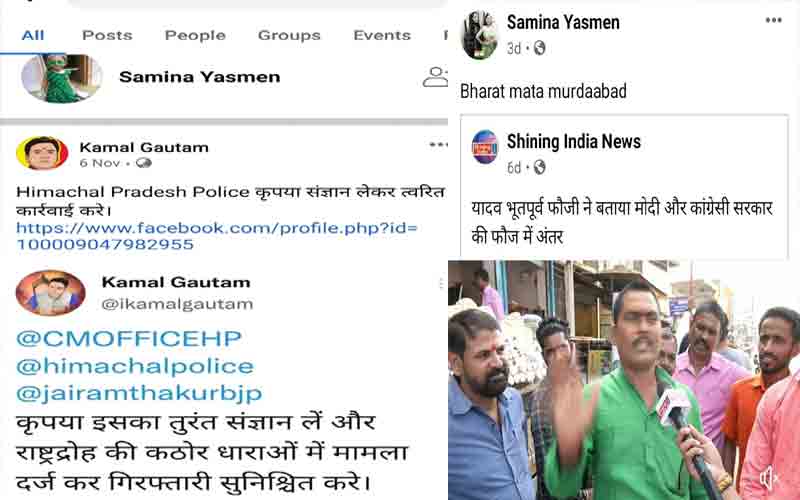
Task: Open more options on Kamal Gautam's post
Action: pyautogui.click(x=438, y=145)
